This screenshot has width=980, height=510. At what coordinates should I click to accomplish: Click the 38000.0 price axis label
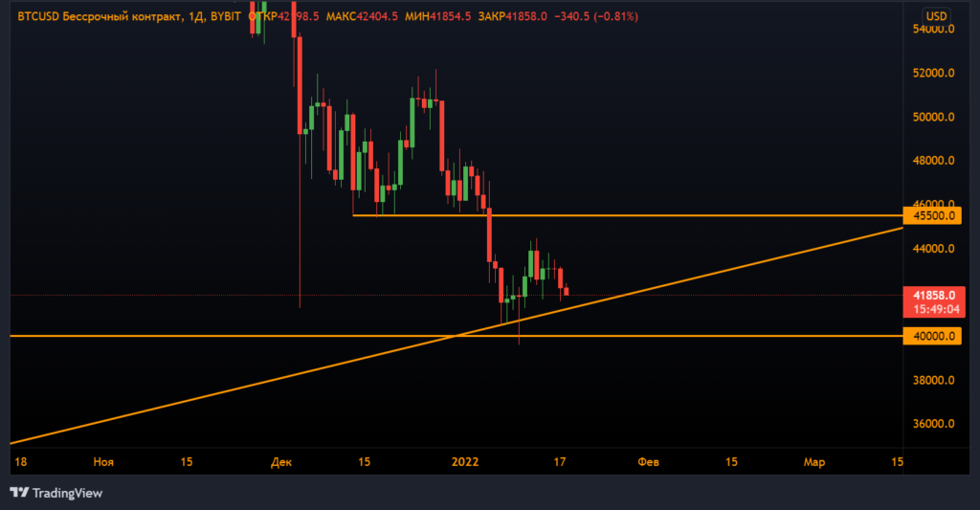click(933, 380)
